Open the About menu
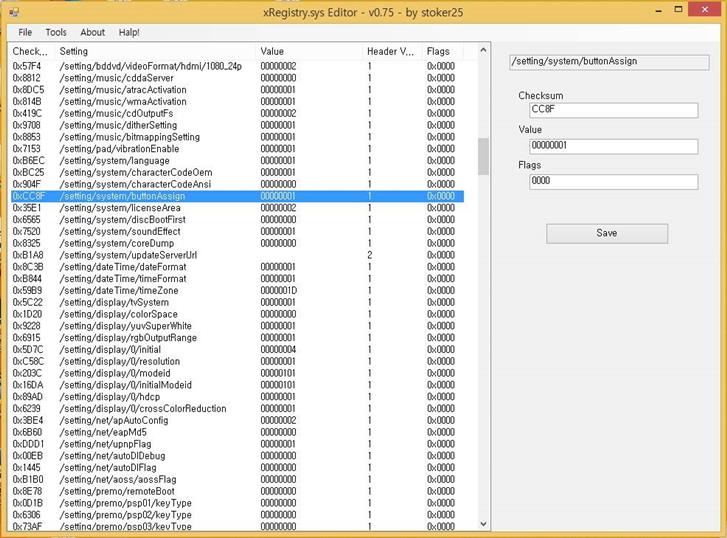This screenshot has width=727, height=538. pos(92,32)
